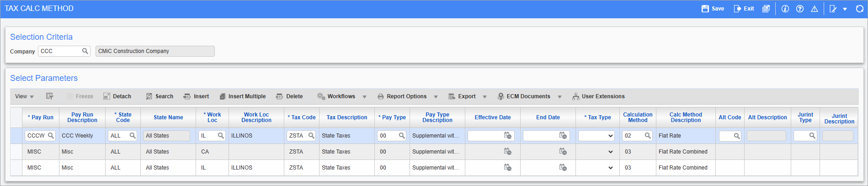Screen dimensions: 868x186
Task: Open Pay Run lookup in the CCCW row
Action: coord(51,136)
